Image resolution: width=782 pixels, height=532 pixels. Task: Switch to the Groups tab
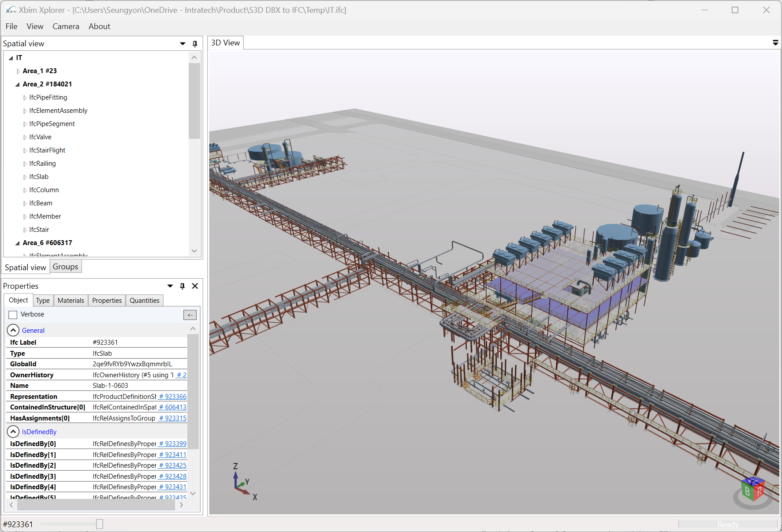65,267
